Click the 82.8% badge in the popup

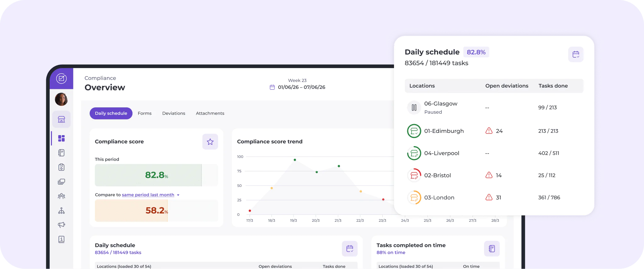coord(476,52)
